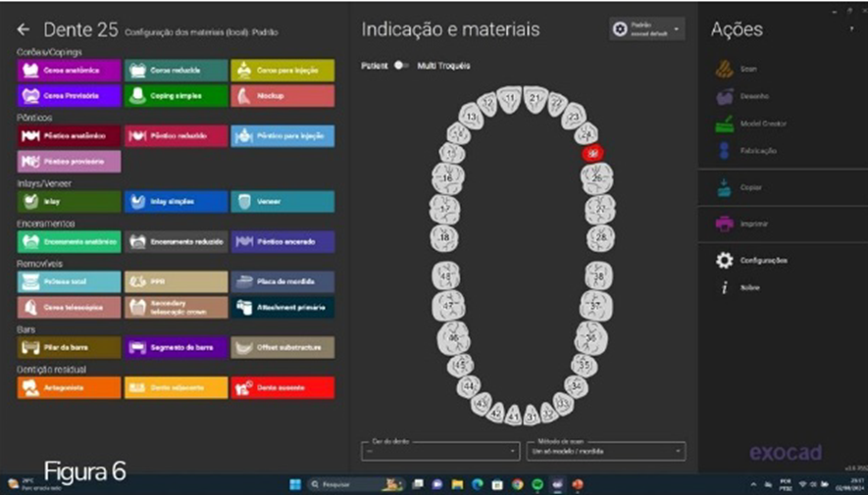
Task: Select Pôntico anatômico option
Action: (69, 135)
